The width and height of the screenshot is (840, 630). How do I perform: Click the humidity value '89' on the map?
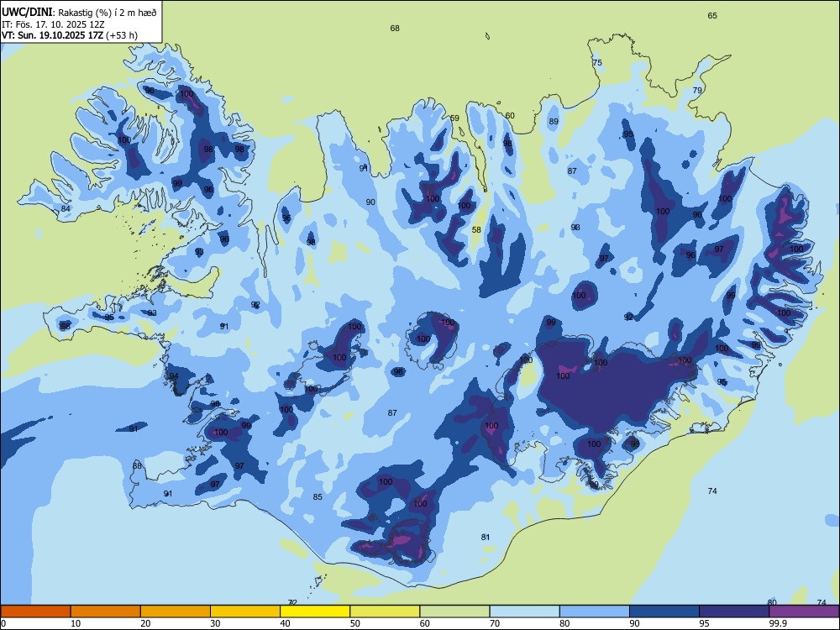tap(554, 122)
